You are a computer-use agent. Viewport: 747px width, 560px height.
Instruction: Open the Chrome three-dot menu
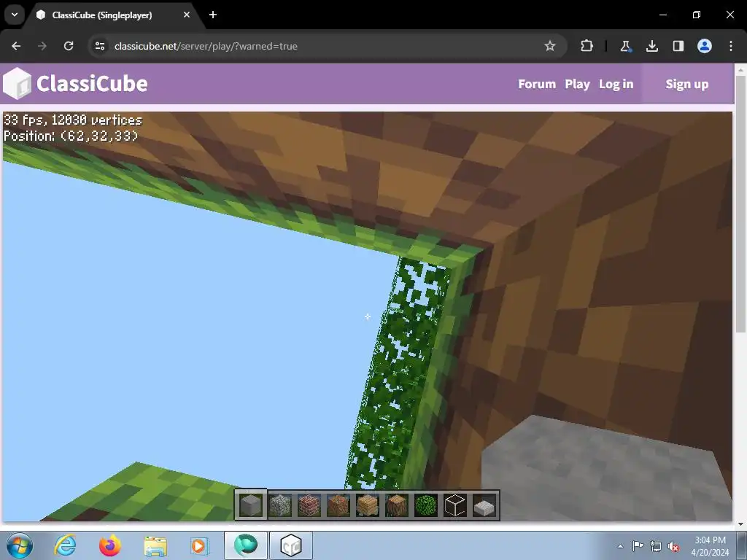point(731,46)
